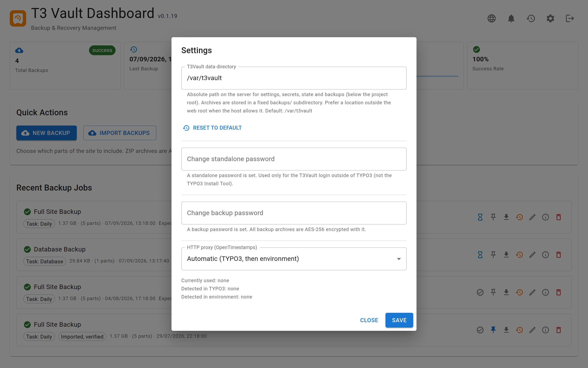Download the 04/08/2026 Full Site Backup
The height and width of the screenshot is (368, 588).
506,292
